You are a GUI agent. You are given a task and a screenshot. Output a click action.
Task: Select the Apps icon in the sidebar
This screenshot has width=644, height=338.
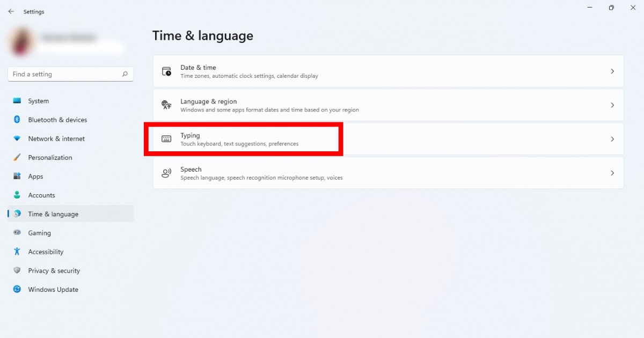tap(17, 176)
